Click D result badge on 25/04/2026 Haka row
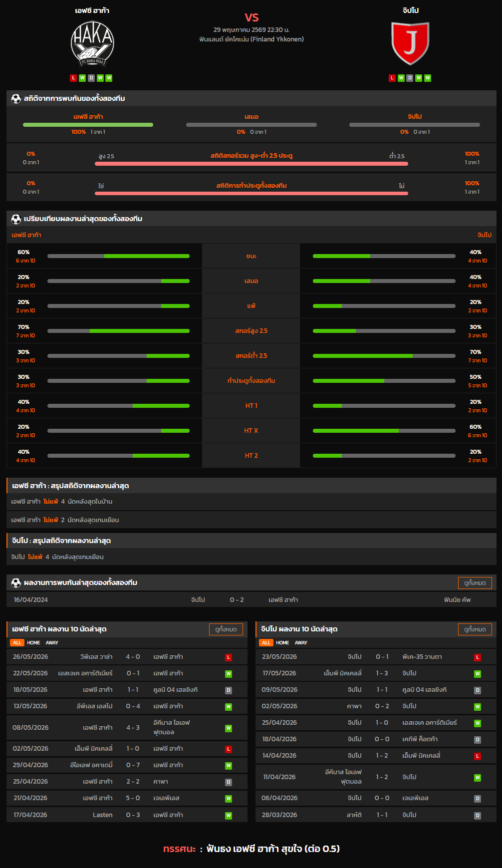This screenshot has width=502, height=868. (x=229, y=782)
